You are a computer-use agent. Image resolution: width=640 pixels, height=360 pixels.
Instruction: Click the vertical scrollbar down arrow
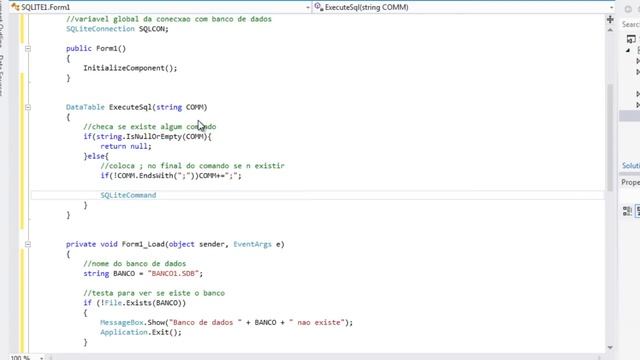(x=610, y=348)
